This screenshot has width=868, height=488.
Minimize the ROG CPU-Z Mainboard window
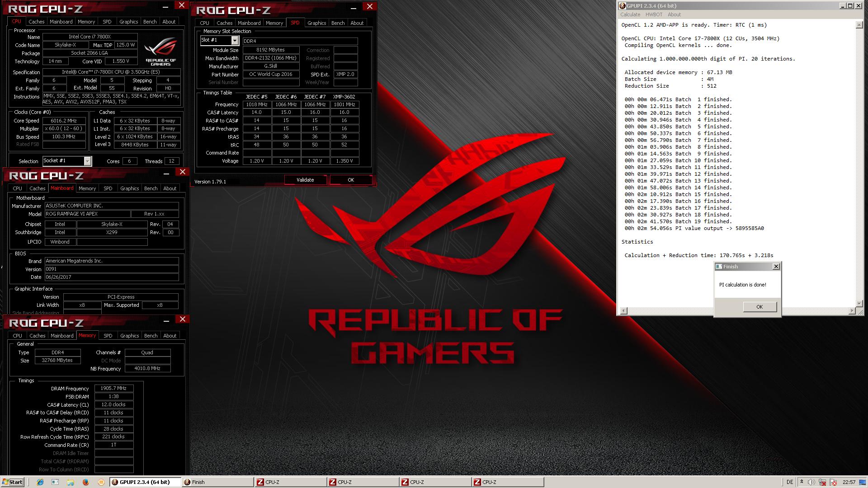166,173
